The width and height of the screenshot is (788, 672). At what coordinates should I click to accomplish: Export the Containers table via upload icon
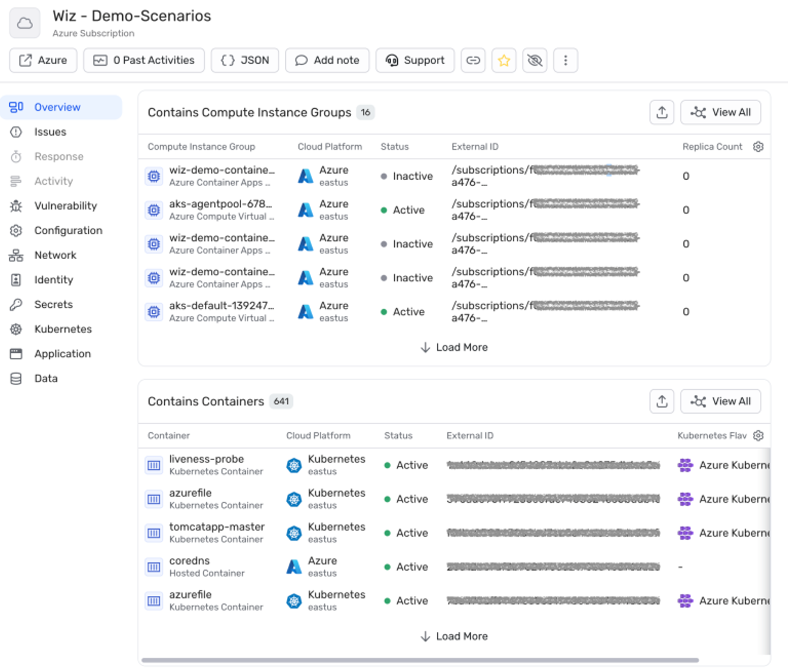pos(662,401)
